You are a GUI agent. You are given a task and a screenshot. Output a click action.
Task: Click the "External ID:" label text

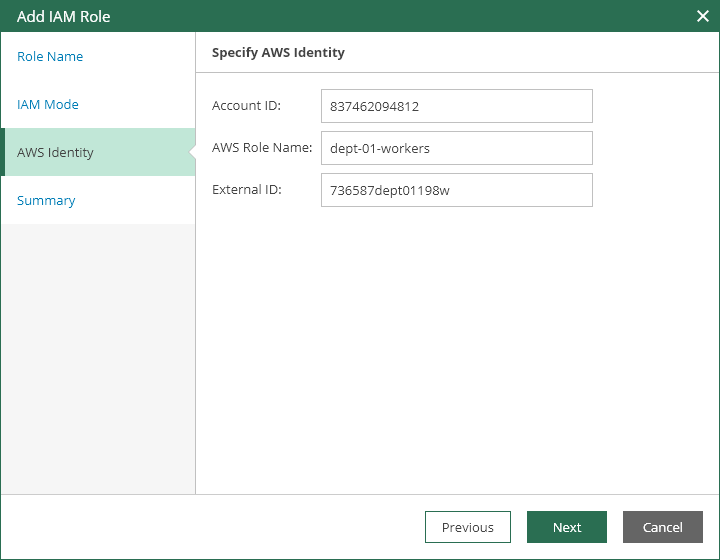tap(246, 190)
